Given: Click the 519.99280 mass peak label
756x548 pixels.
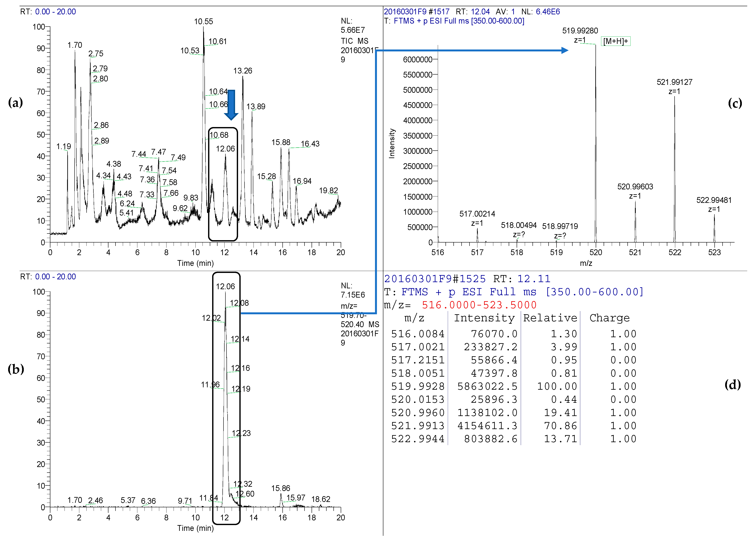Looking at the screenshot, I should point(580,31).
